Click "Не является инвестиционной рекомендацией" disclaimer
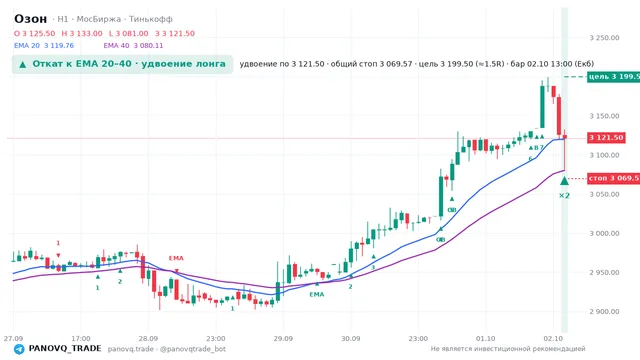The height and width of the screenshot is (360, 640). [x=508, y=349]
